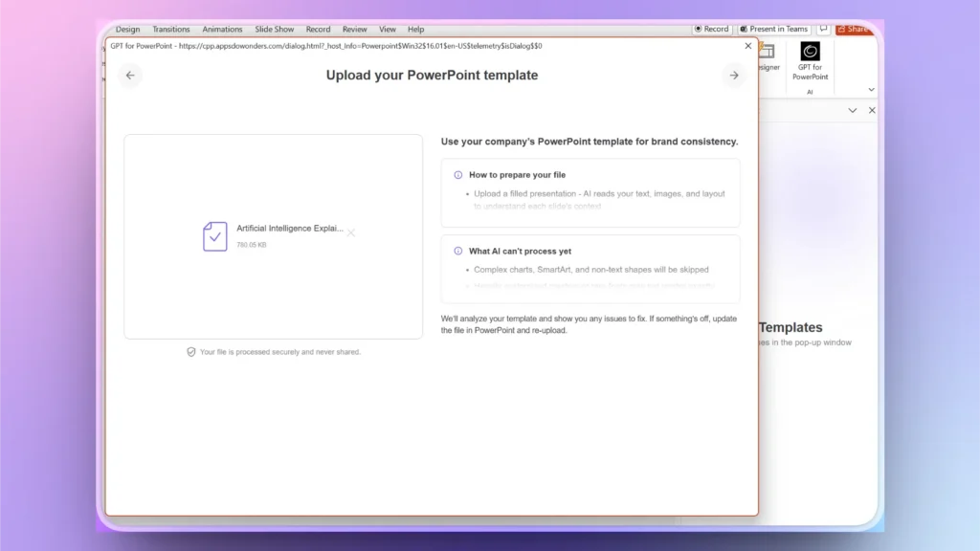980x551 pixels.
Task: Close the side task pane
Action: tap(872, 111)
